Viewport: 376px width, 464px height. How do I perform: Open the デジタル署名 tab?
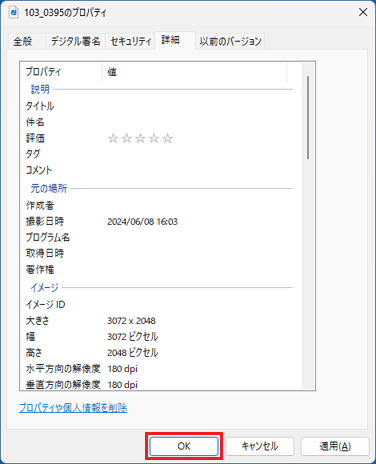pyautogui.click(x=75, y=41)
